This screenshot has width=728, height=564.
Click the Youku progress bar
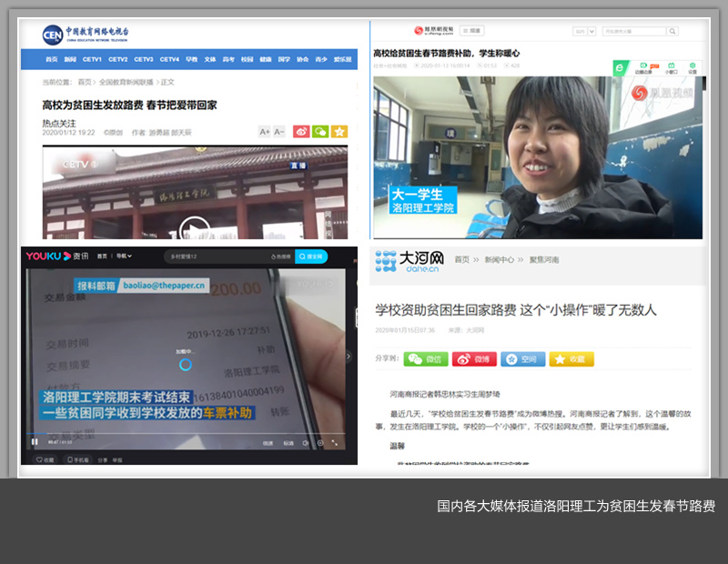point(182,433)
